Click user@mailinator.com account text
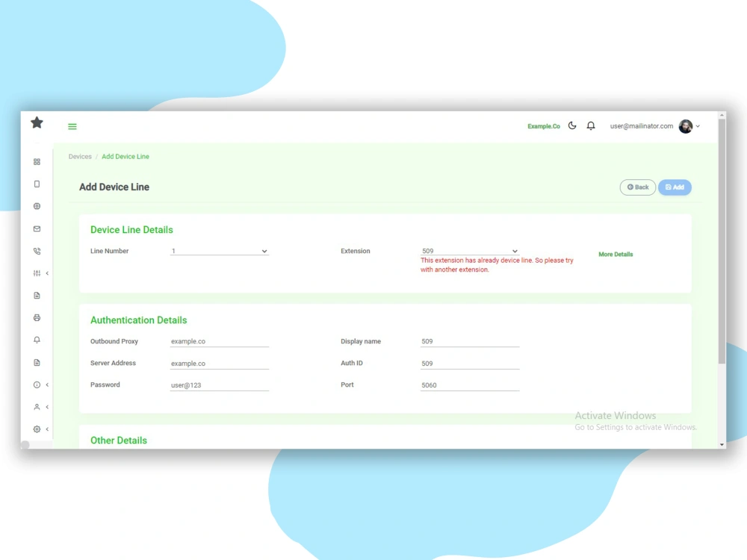This screenshot has height=560, width=747. tap(641, 126)
